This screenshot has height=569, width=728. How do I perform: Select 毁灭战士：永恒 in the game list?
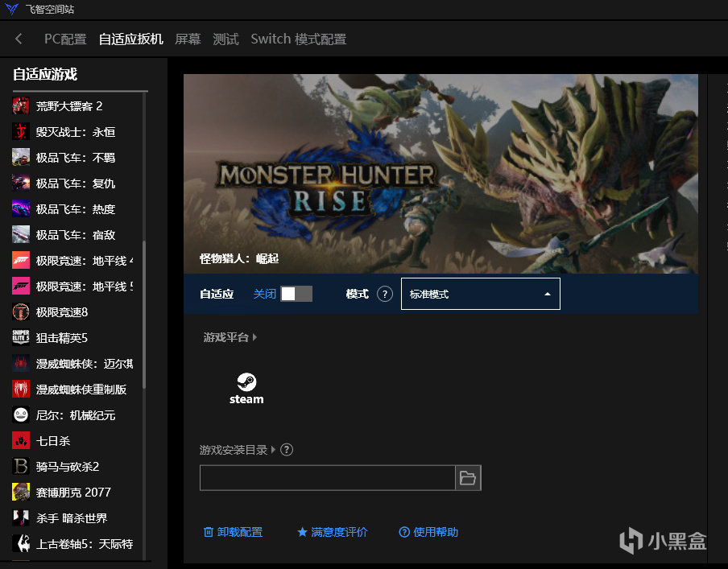click(x=76, y=132)
